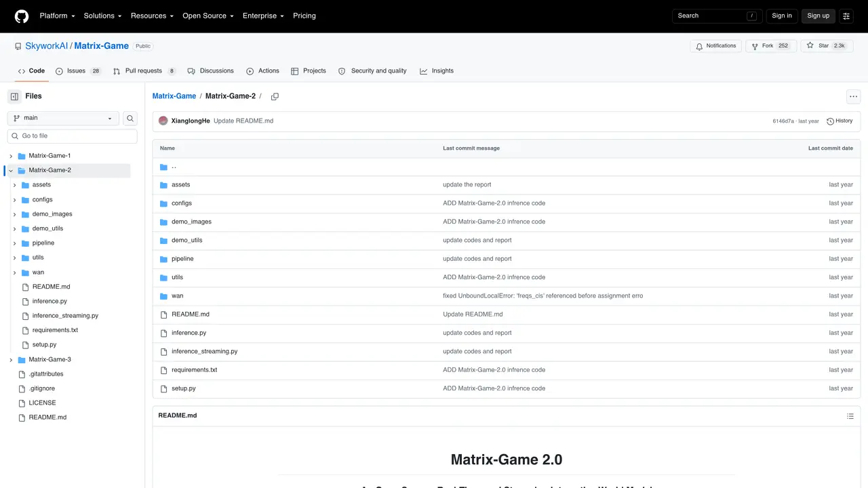Open the Insights tab
The image size is (868, 488).
coord(437,71)
